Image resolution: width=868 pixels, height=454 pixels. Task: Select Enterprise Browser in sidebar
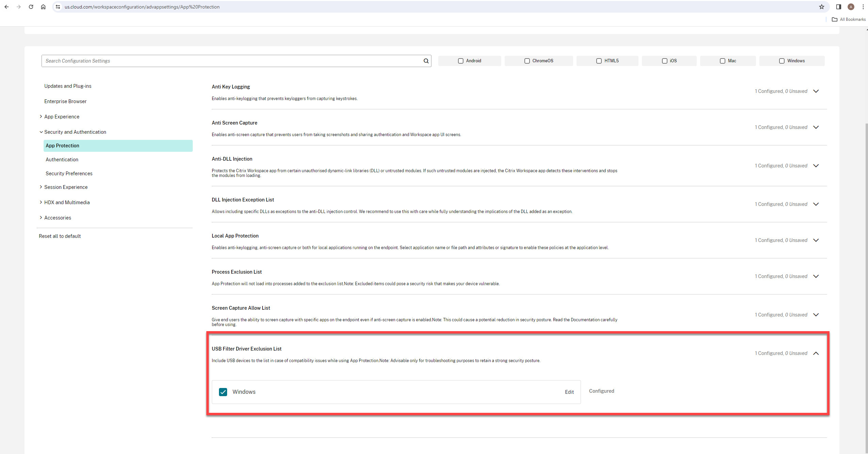[65, 101]
